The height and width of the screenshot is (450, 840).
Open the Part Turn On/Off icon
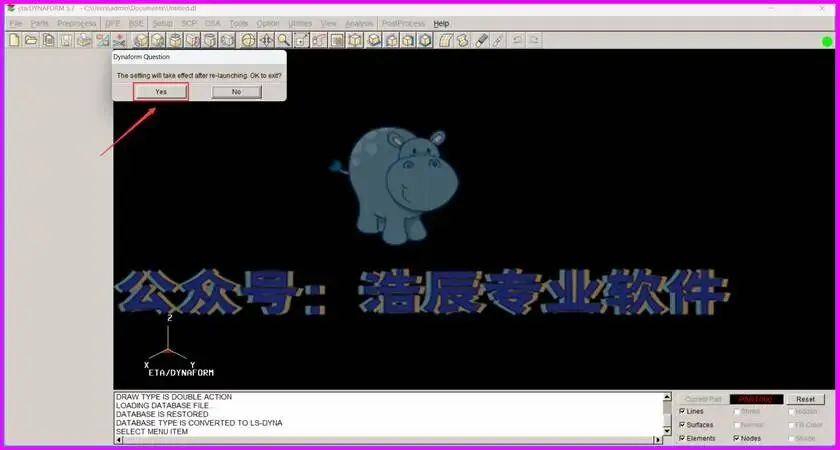tap(102, 40)
